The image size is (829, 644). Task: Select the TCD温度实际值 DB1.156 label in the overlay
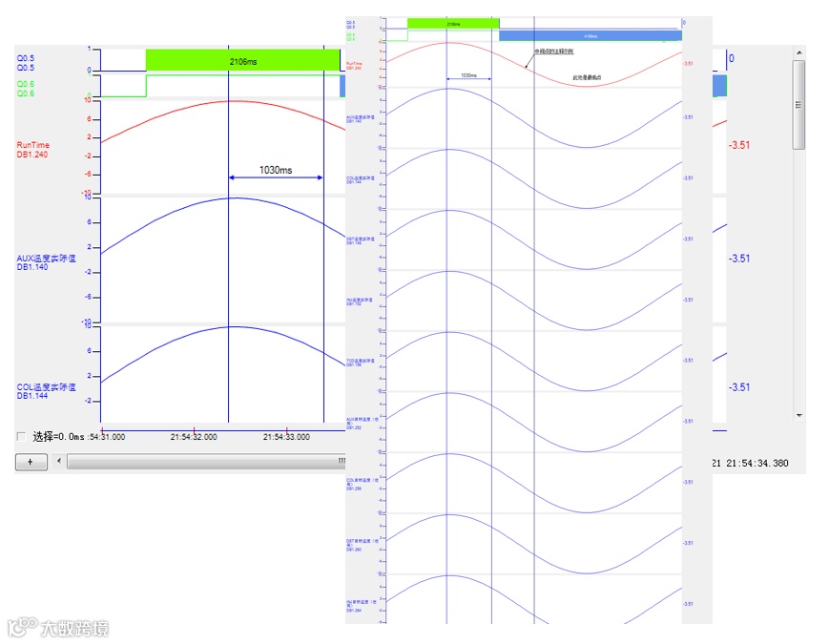361,363
